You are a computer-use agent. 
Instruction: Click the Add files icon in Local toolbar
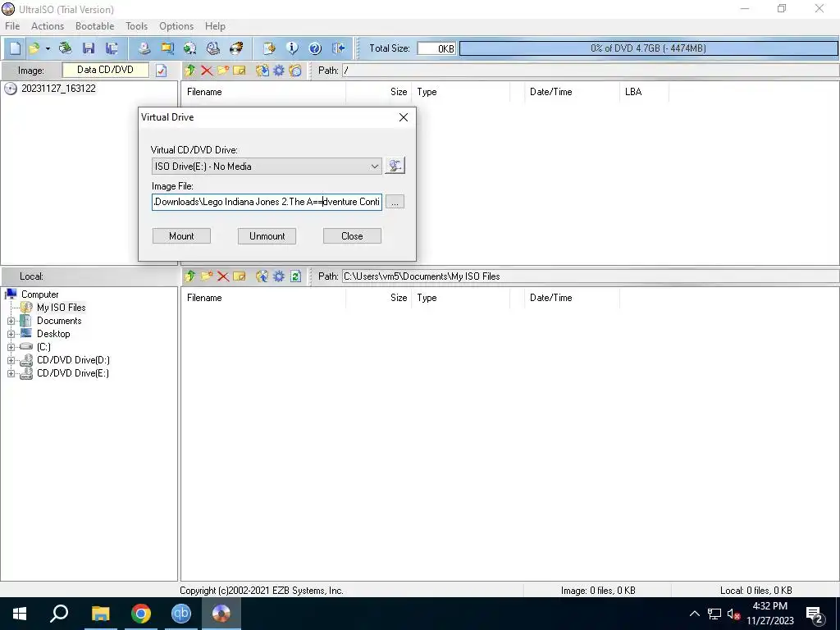(x=262, y=276)
